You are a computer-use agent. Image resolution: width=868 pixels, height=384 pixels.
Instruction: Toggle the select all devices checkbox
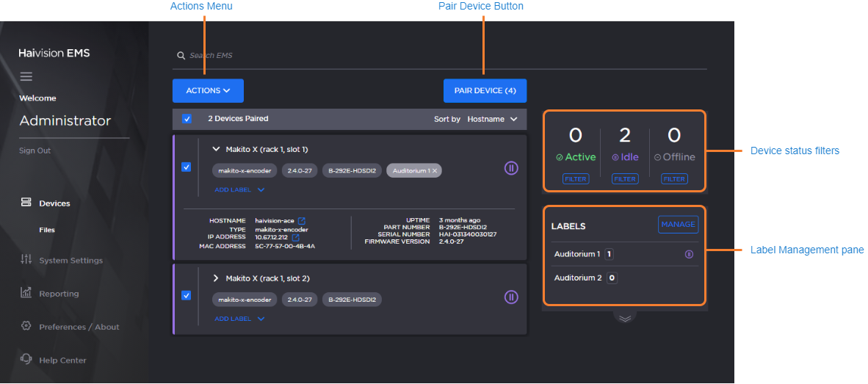(187, 119)
